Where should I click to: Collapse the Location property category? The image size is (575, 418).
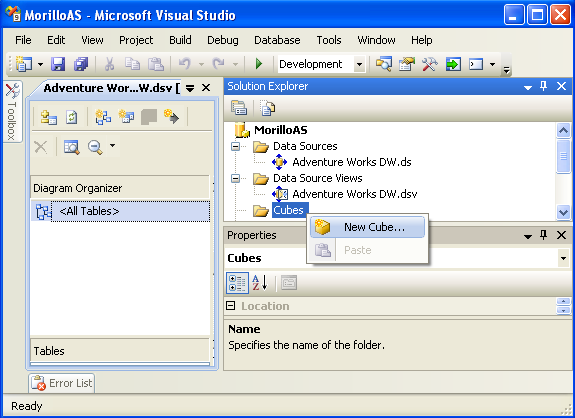tap(231, 305)
